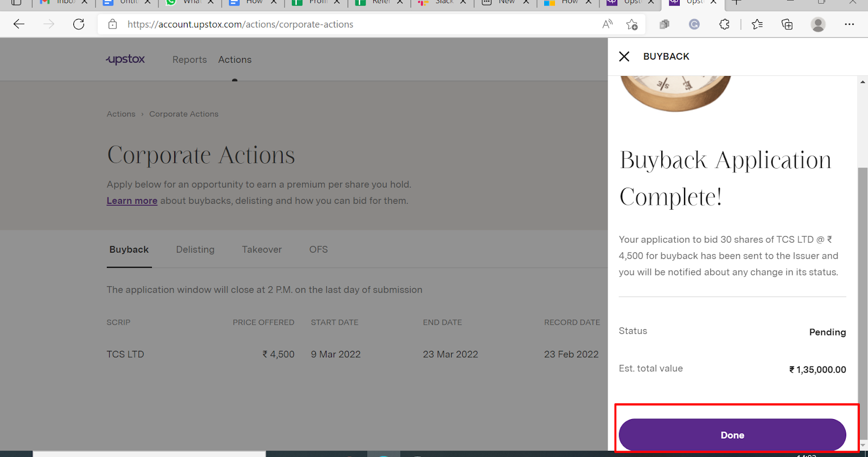Click the Upstox logo
The image size is (868, 457).
click(x=125, y=59)
